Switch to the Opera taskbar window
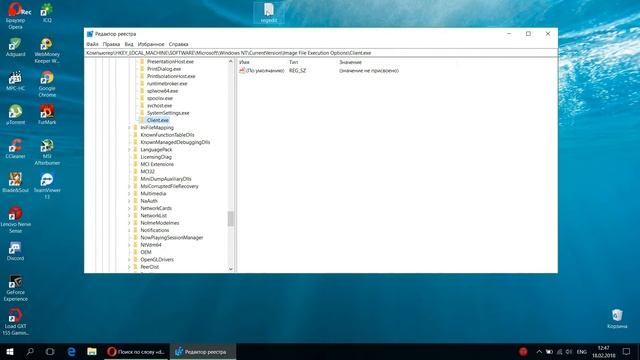Viewport: 640px width, 360px height. tap(136, 351)
